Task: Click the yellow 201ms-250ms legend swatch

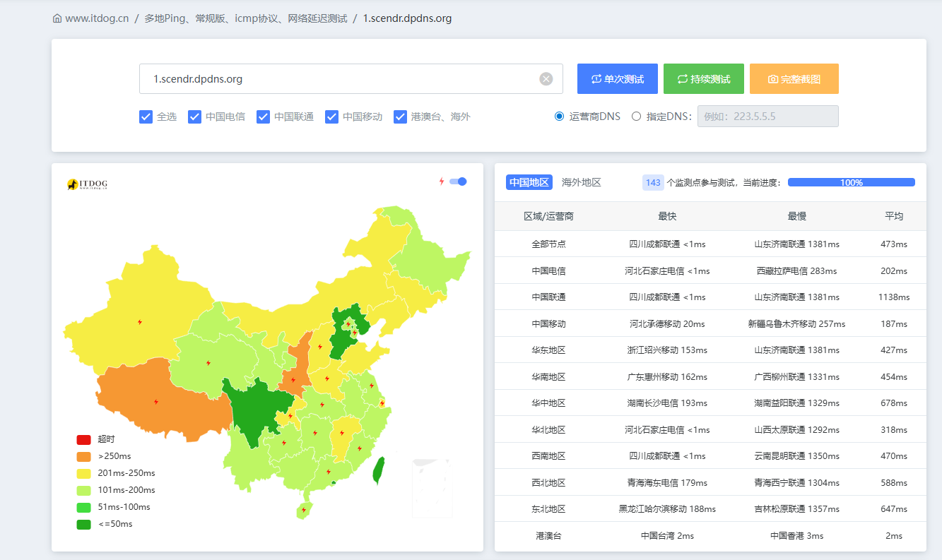Action: (84, 473)
